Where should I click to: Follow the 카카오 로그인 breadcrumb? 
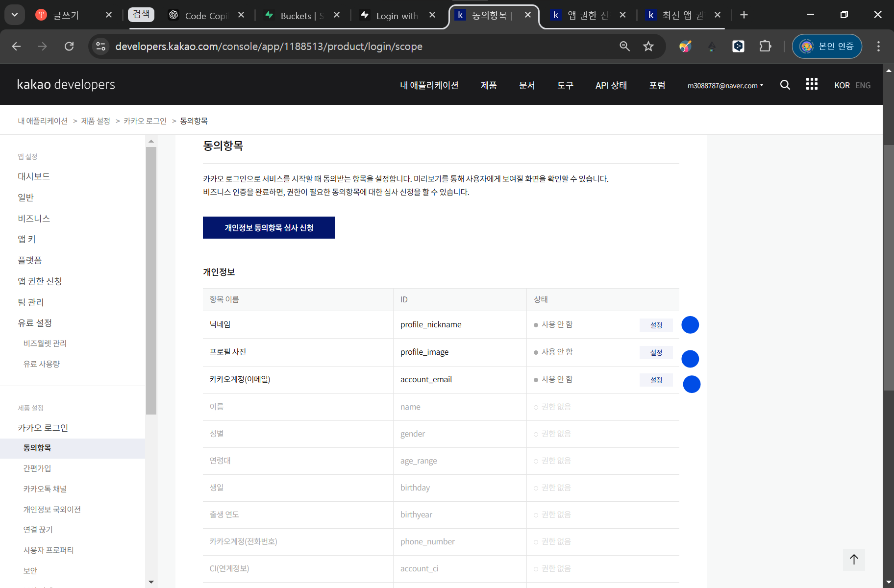145,121
